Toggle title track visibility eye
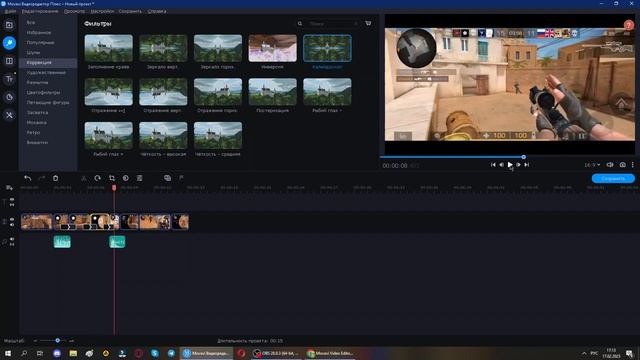 pos(12,200)
